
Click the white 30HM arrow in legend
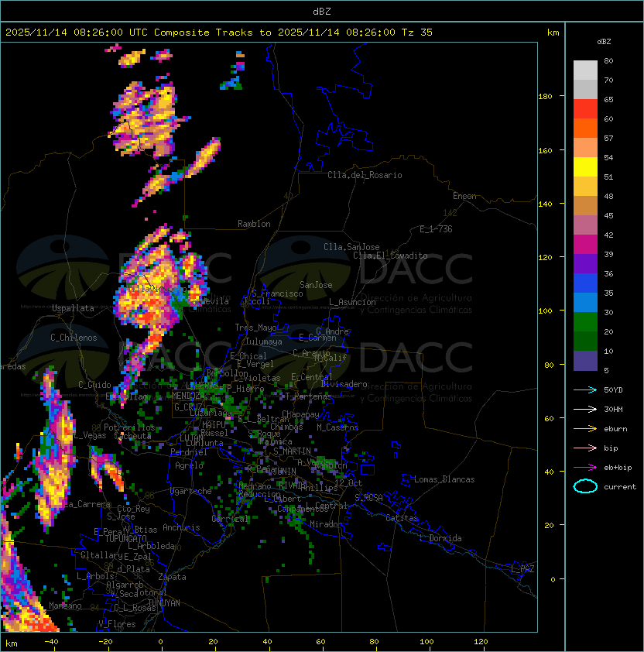click(585, 409)
